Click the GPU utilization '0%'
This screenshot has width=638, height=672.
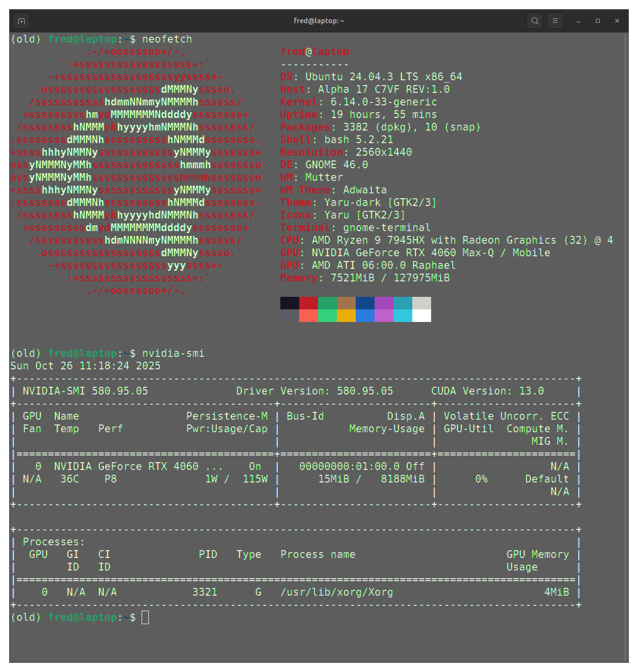(481, 479)
